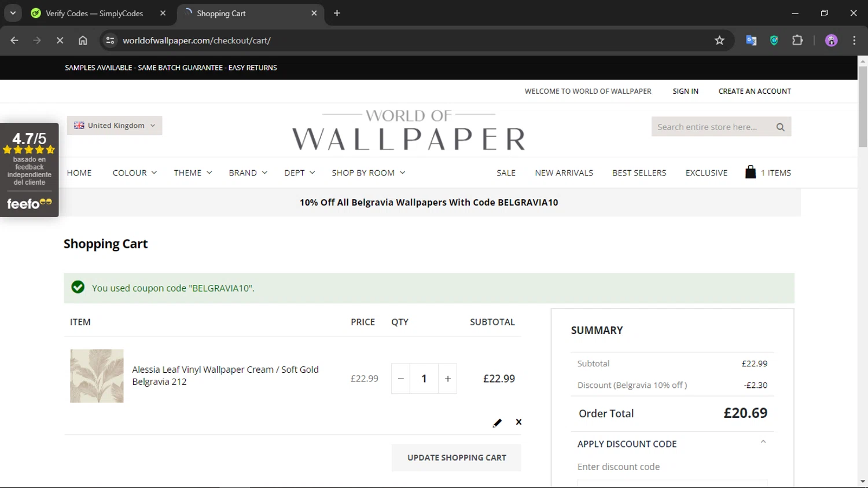The height and width of the screenshot is (488, 868).
Task: Open the Feefo 4.7/5 rating badge
Action: click(x=30, y=170)
